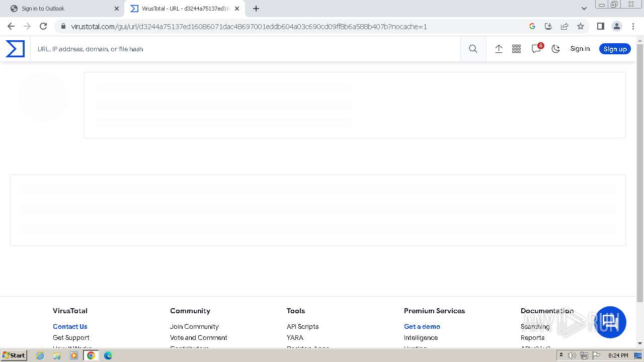Click the Sign up button
The image size is (644, 362).
coord(615,49)
